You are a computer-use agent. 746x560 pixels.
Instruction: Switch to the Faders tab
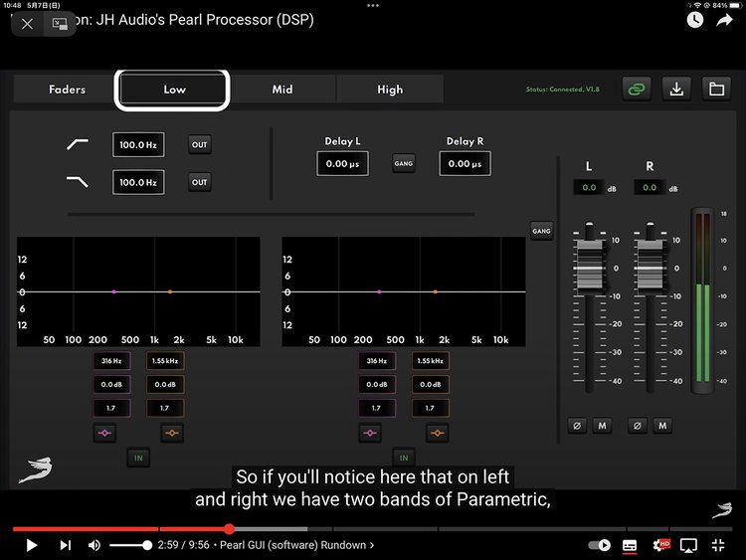[67, 90]
